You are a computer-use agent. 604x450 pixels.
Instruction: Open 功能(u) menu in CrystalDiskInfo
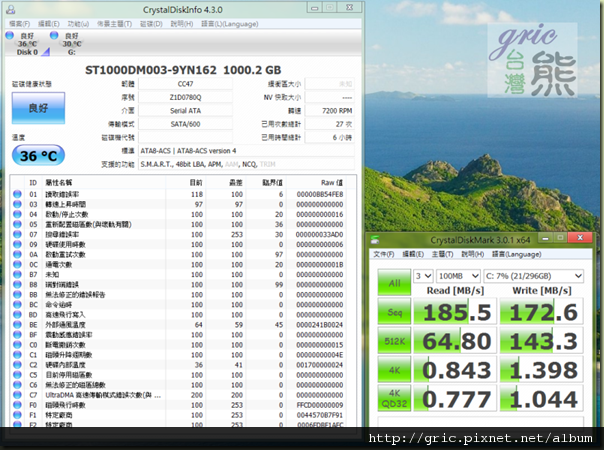click(x=78, y=24)
